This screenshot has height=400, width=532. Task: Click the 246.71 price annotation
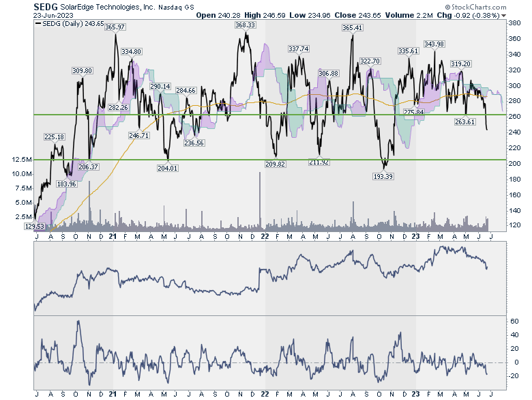coord(138,135)
